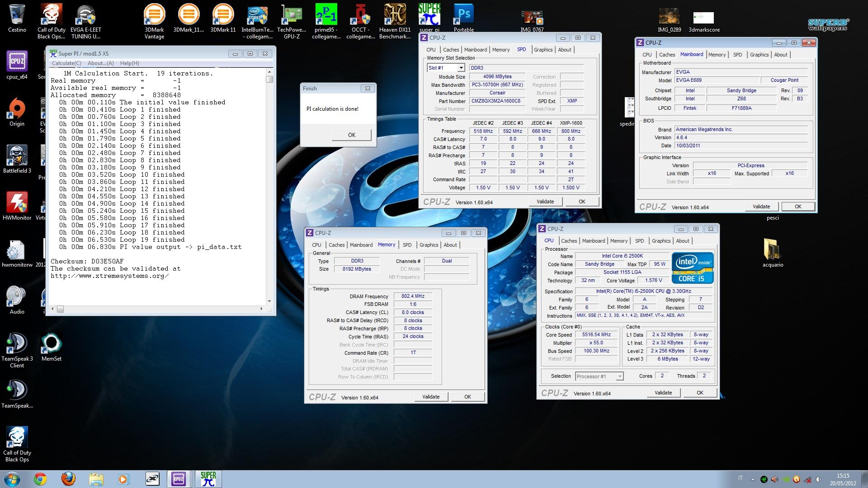Screen dimensions: 868x488
Task: Click IT language indicator in taskbar
Action: pos(741,478)
